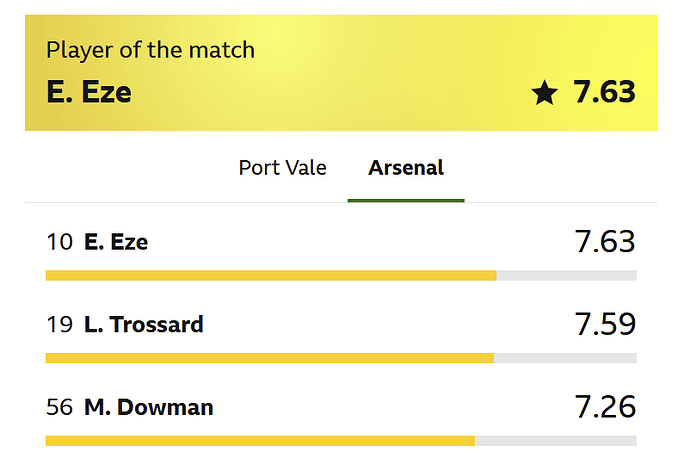This screenshot has width=690, height=457.
Task: Click shirt number 10 in the list
Action: pyautogui.click(x=59, y=241)
